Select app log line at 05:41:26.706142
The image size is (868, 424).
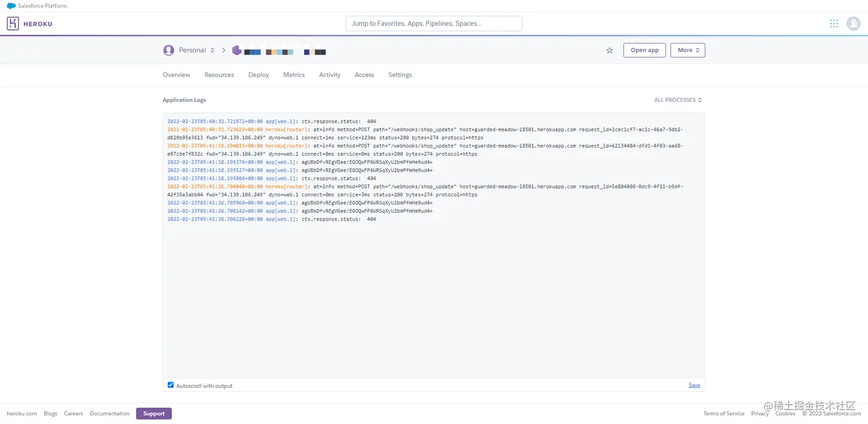(x=300, y=211)
